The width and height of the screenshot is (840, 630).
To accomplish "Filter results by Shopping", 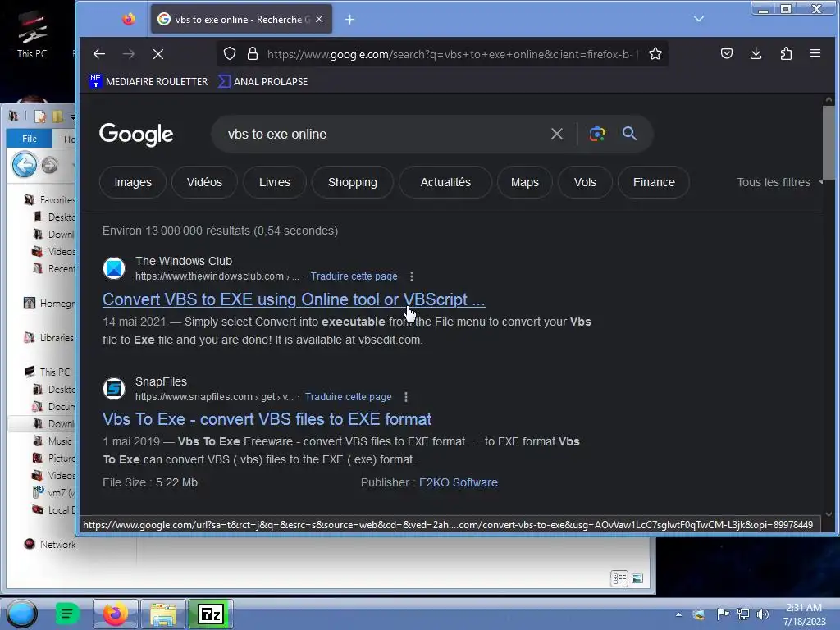I will tap(353, 182).
